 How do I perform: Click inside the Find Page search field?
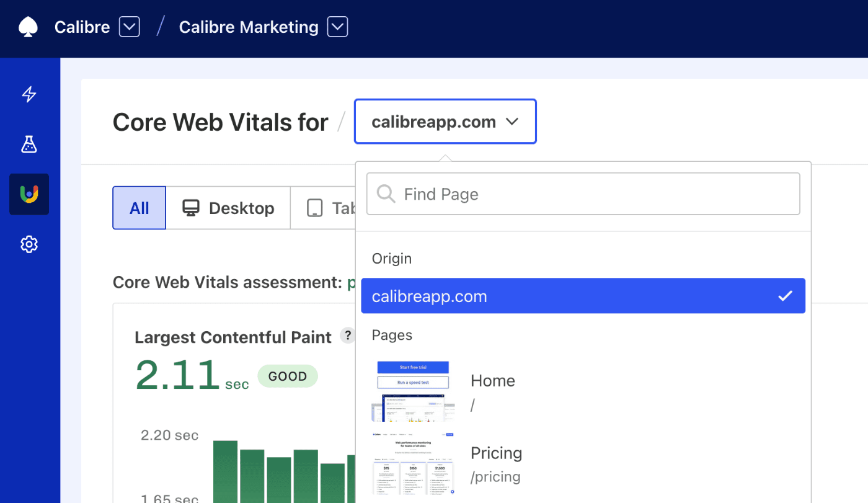click(x=583, y=194)
